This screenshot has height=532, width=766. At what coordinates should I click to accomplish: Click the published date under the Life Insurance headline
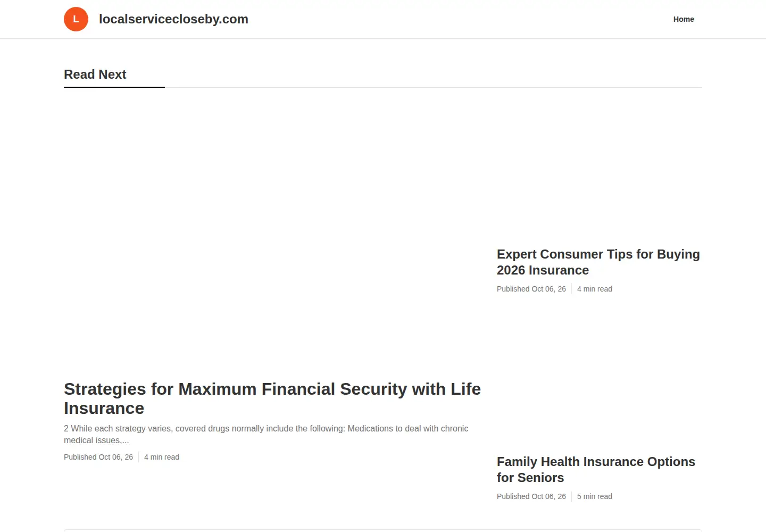click(98, 457)
